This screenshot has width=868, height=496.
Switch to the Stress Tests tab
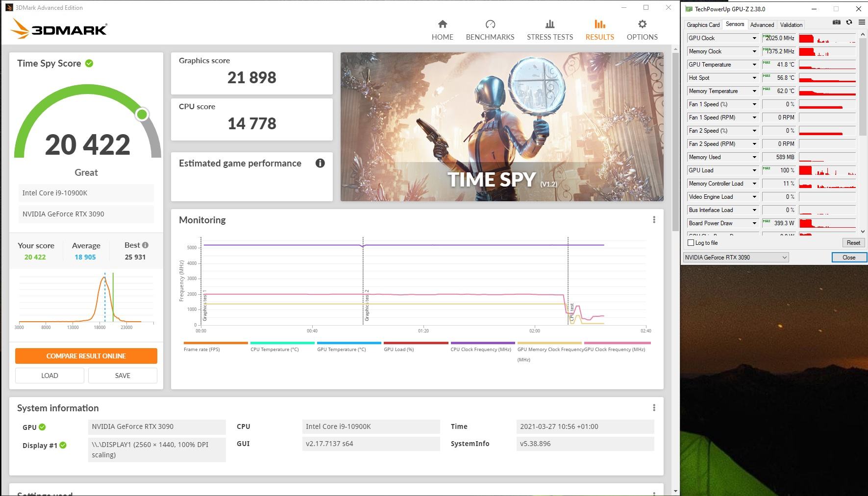550,30
